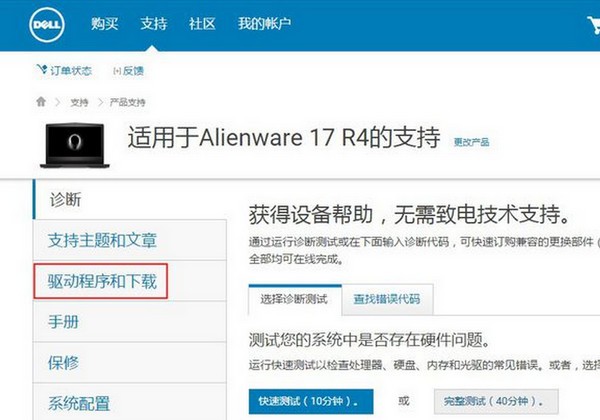600x420 pixels.
Task: Go to 产品支持 breadcrumb link
Action: click(127, 102)
